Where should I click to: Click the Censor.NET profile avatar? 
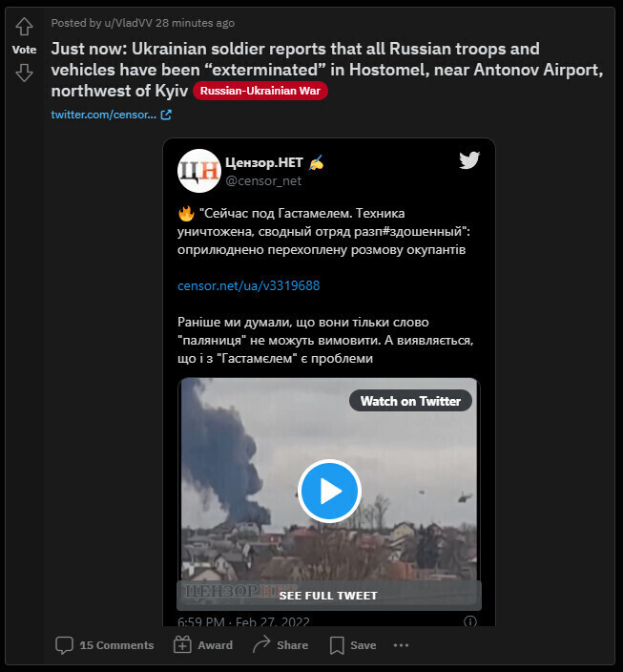[198, 170]
